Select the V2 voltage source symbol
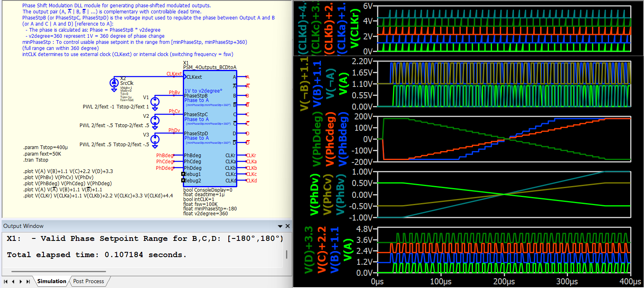Viewport: 644px width, 288px height. pyautogui.click(x=155, y=121)
